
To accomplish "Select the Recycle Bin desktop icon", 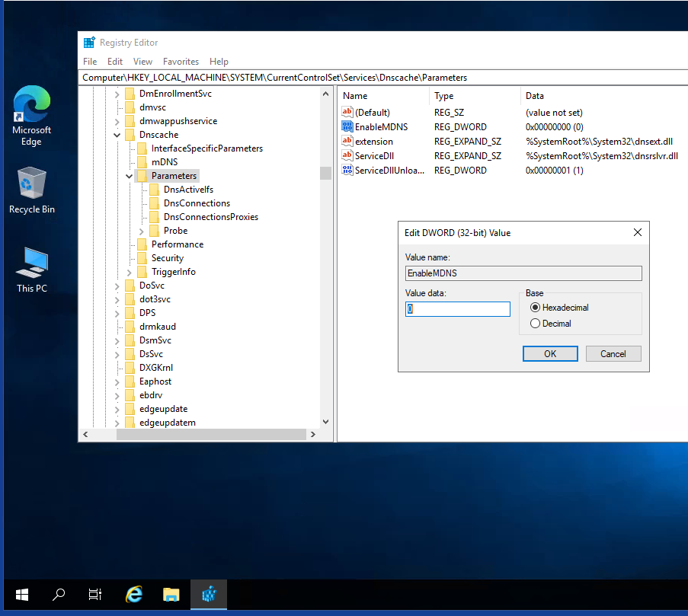I will 31,190.
